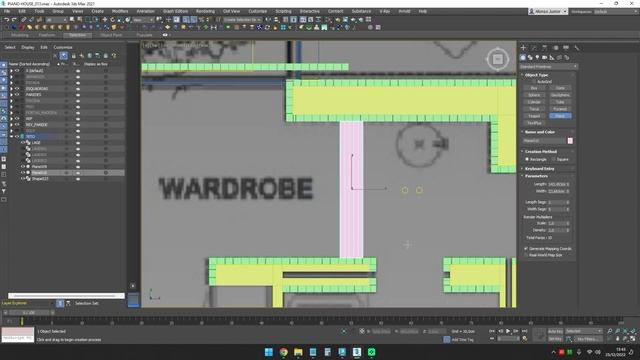This screenshot has width=640, height=360.
Task: Hide the TETO layer with eye icon
Action: 17,137
